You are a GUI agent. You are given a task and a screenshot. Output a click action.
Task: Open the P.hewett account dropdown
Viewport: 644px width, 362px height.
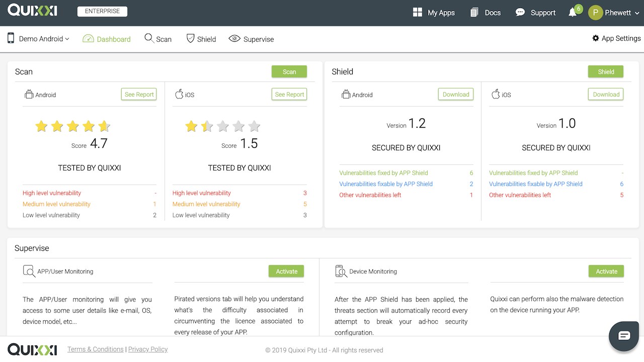(621, 13)
